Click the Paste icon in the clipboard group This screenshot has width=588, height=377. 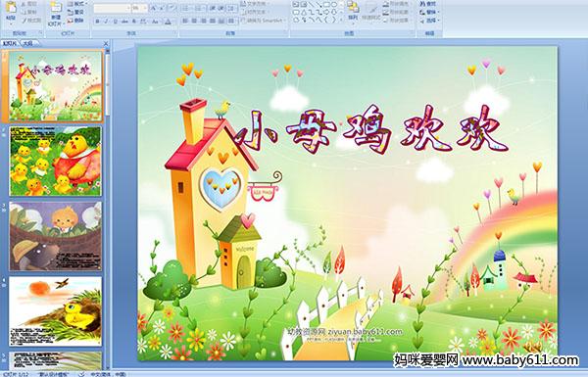click(11, 10)
